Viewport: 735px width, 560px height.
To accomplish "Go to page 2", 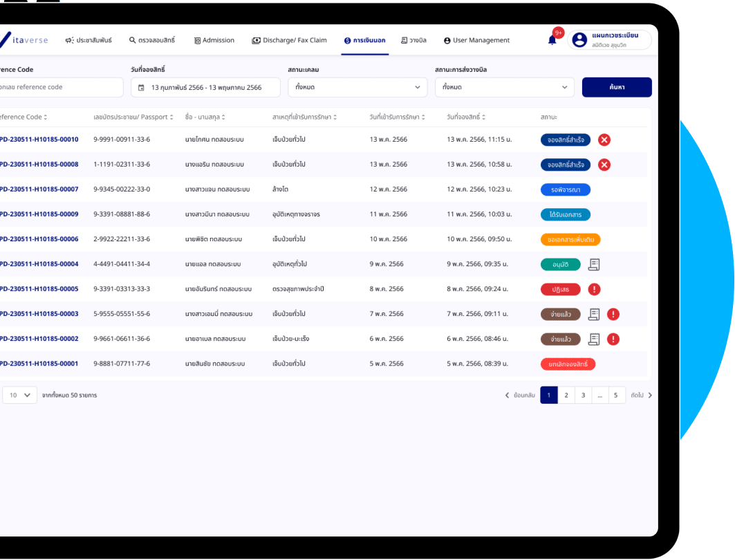I will 566,395.
